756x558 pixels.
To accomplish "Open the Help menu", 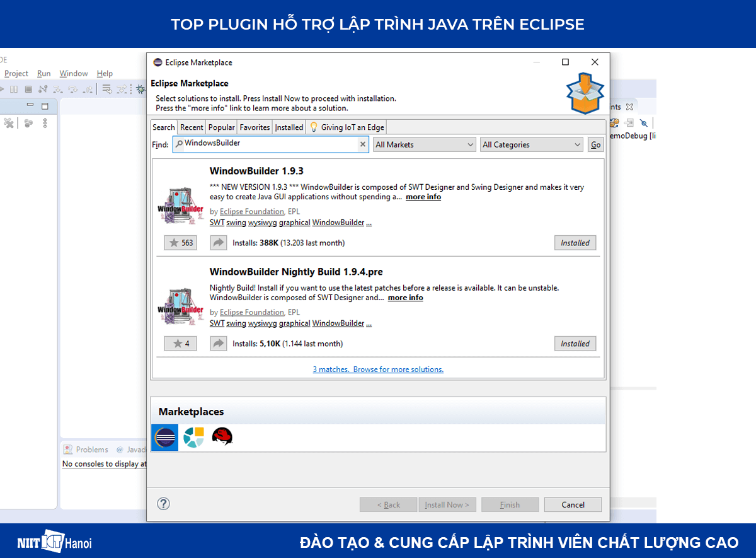I will click(105, 73).
